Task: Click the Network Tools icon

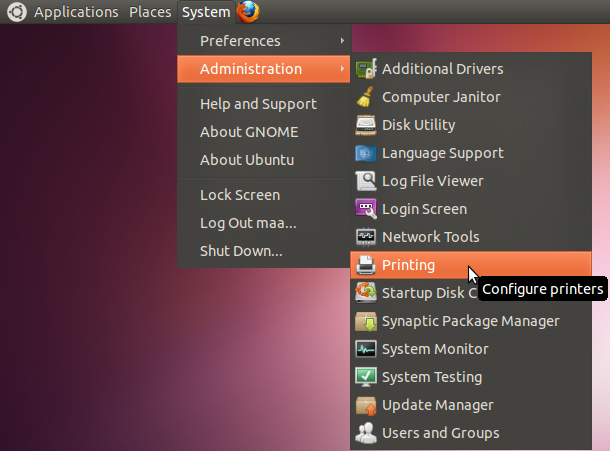Action: (x=366, y=237)
